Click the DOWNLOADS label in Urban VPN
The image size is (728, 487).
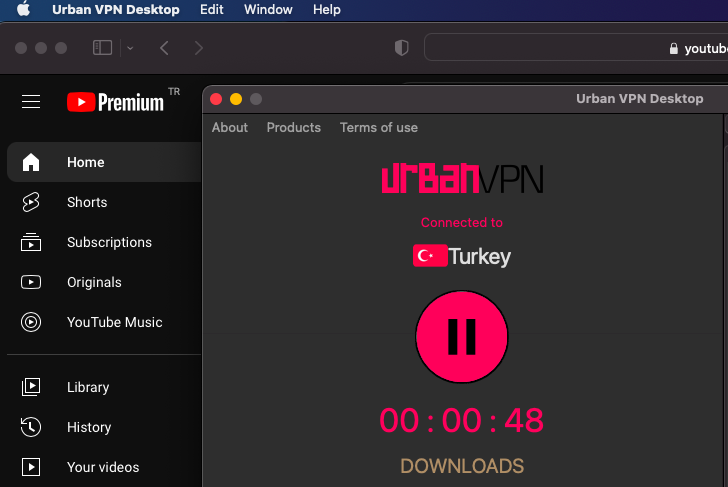(462, 466)
